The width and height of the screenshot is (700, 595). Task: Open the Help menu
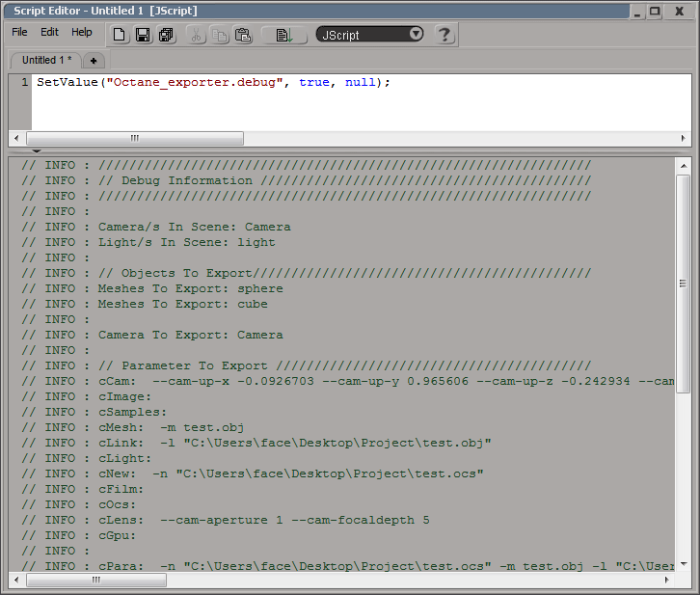click(x=81, y=32)
